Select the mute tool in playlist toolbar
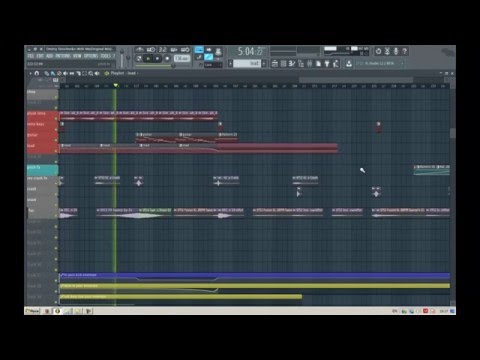This screenshot has height=360, width=480. [65, 73]
